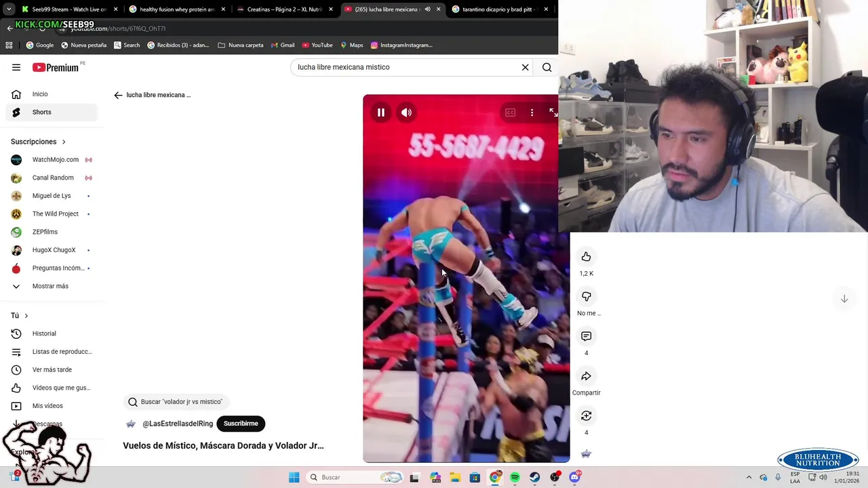Share the Short via Compartir
Image resolution: width=868 pixels, height=488 pixels.
coord(586,376)
